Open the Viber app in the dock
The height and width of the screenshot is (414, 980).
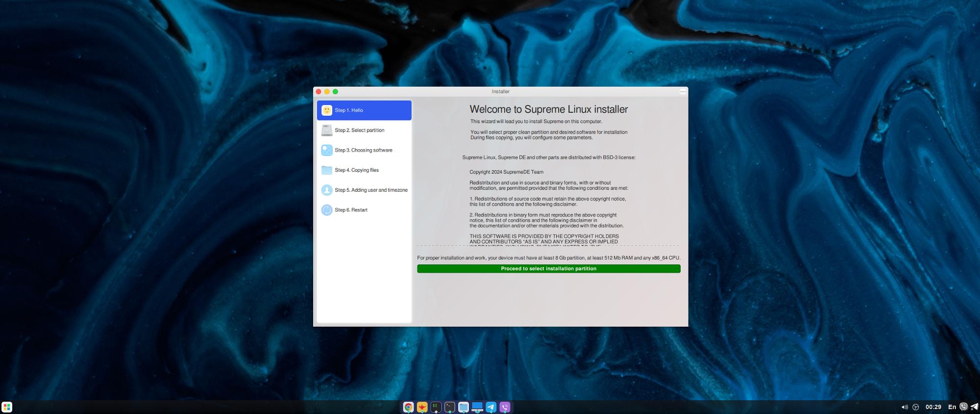(505, 407)
